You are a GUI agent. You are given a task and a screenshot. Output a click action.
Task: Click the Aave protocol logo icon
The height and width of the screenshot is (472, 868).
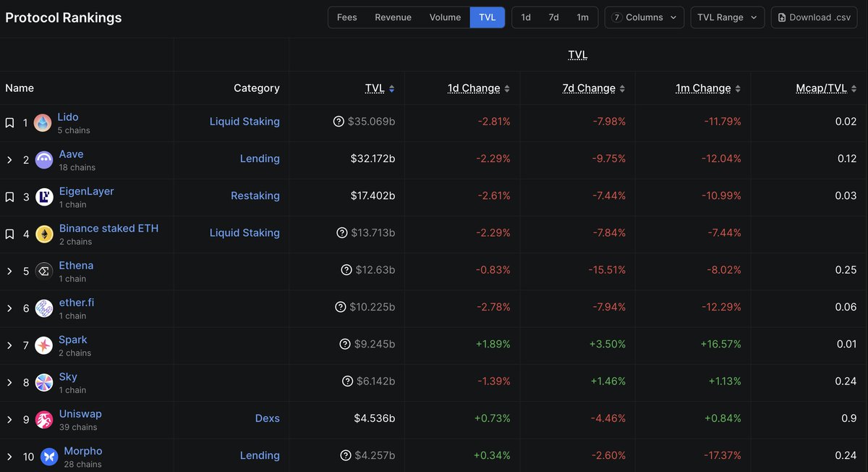click(44, 160)
